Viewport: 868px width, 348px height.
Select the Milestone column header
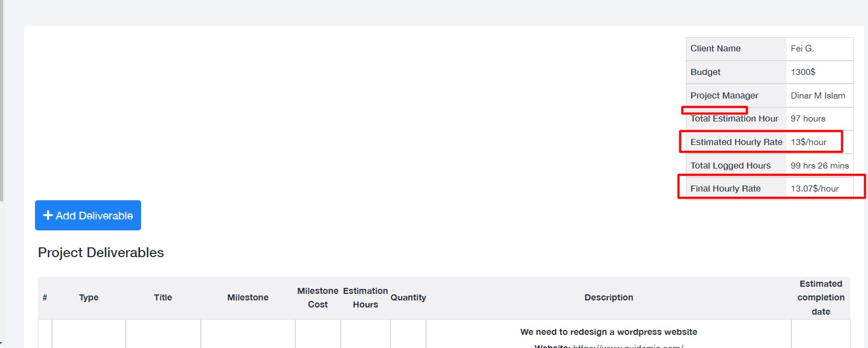pos(248,298)
